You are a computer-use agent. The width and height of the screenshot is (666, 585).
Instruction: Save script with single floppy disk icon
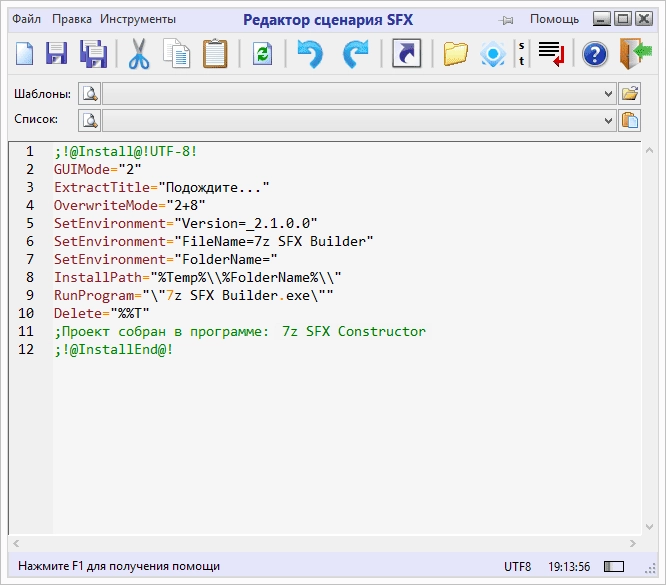[56, 54]
